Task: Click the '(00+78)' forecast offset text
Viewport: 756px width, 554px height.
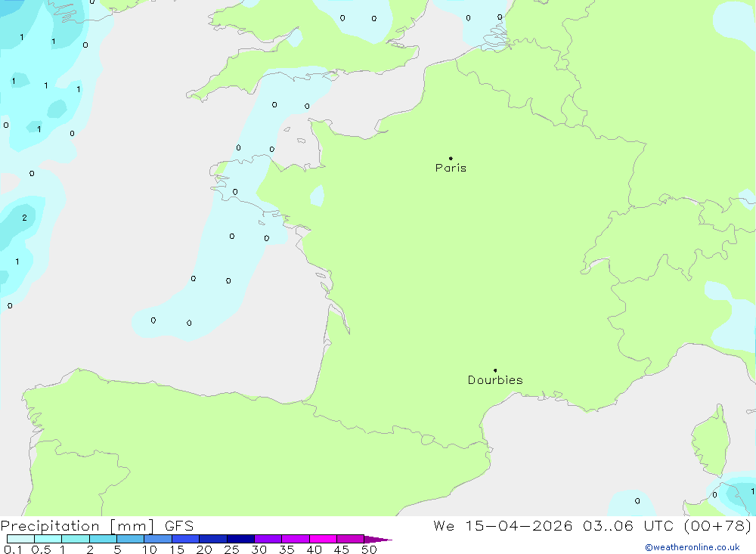Action: coord(717,525)
